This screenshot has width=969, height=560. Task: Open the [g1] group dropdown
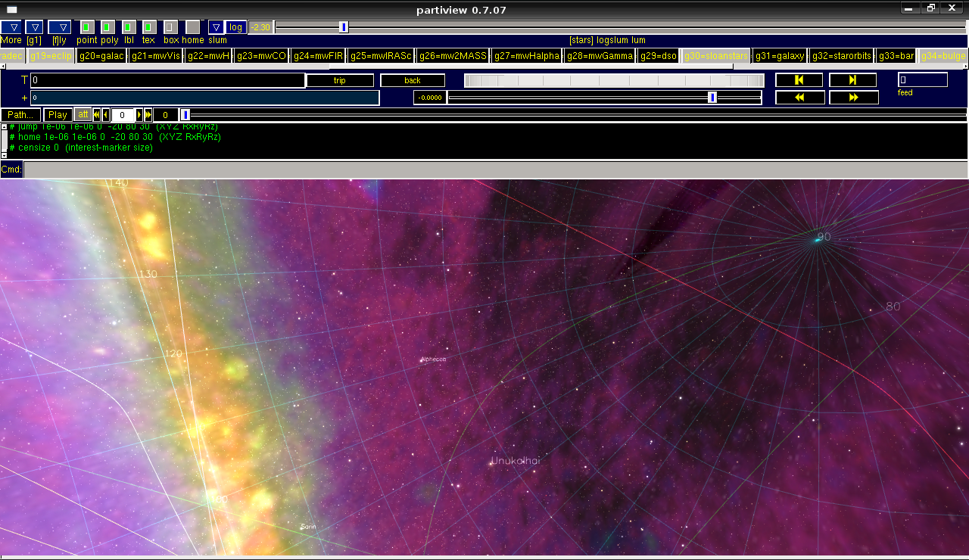(35, 27)
